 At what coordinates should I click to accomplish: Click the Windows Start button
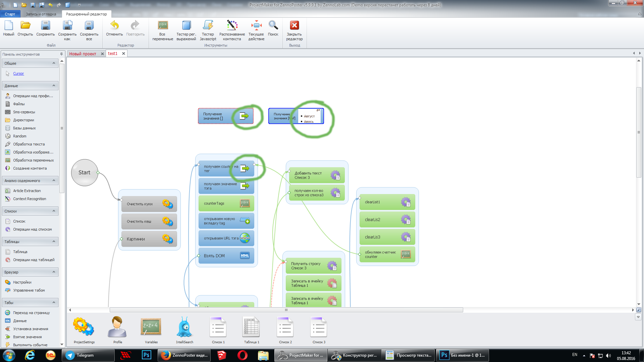coord(9,355)
